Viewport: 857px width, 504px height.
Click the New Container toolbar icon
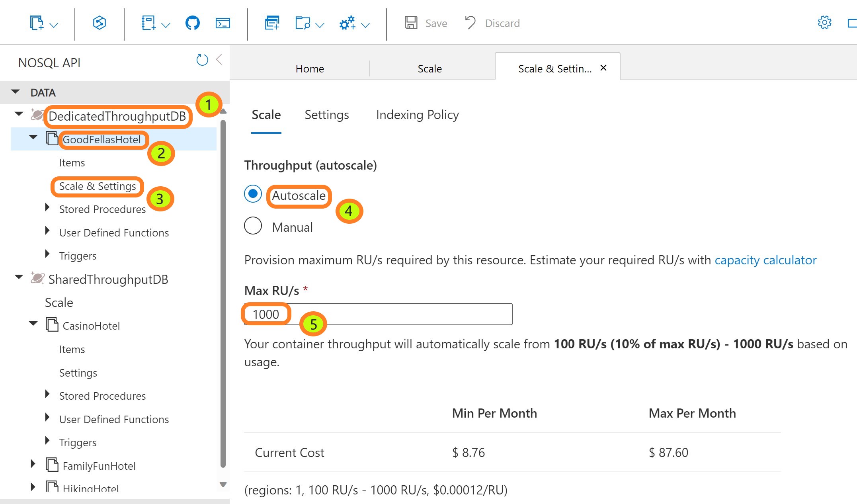[x=37, y=23]
